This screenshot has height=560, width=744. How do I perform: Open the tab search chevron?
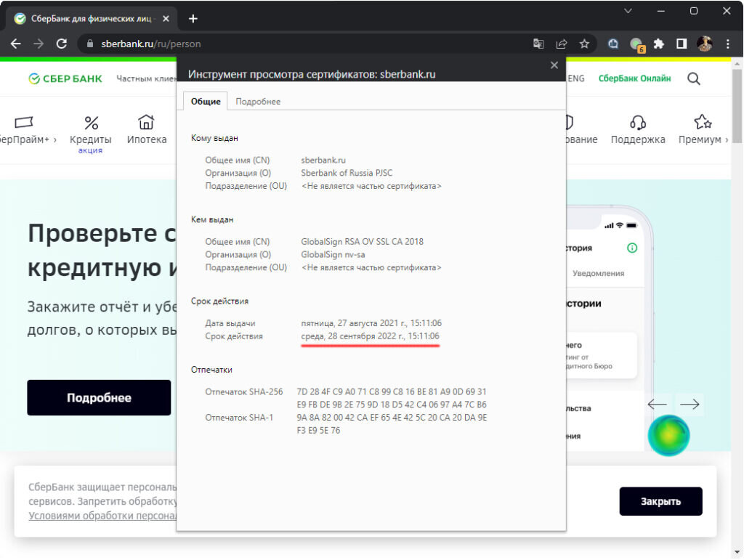628,12
